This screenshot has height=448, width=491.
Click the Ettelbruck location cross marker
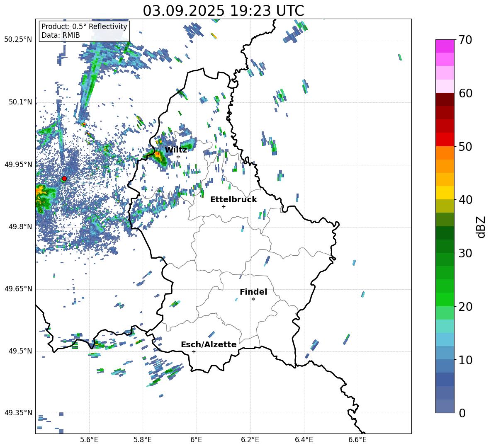(224, 206)
